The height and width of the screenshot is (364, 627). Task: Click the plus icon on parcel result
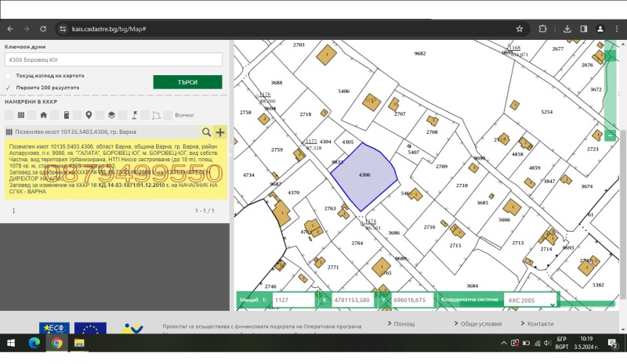(x=220, y=132)
